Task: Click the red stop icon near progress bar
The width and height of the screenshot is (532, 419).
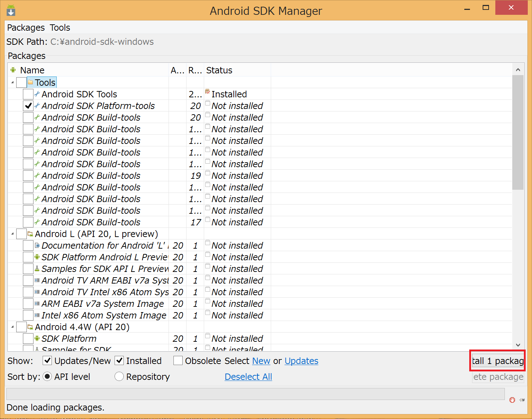Action: coord(512,400)
